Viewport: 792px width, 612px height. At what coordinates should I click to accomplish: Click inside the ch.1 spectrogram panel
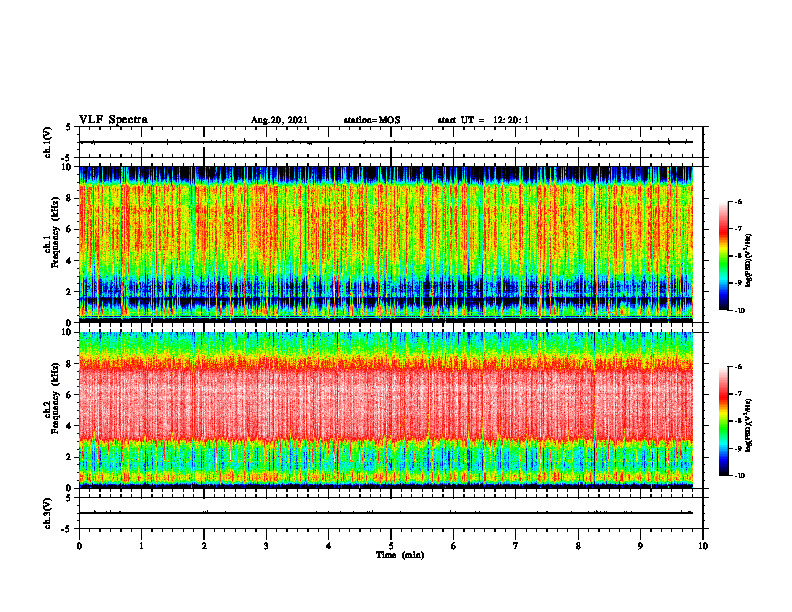(x=386, y=244)
